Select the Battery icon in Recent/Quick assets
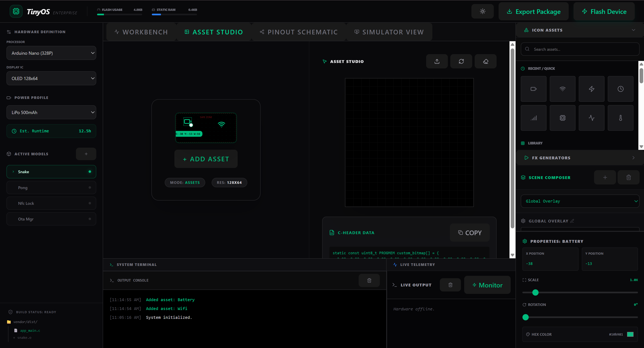Viewport: 644px width, 348px height. (534, 89)
